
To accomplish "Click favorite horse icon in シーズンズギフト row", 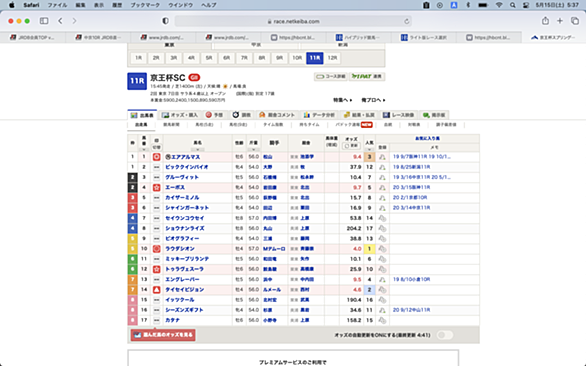I will click(x=382, y=310).
